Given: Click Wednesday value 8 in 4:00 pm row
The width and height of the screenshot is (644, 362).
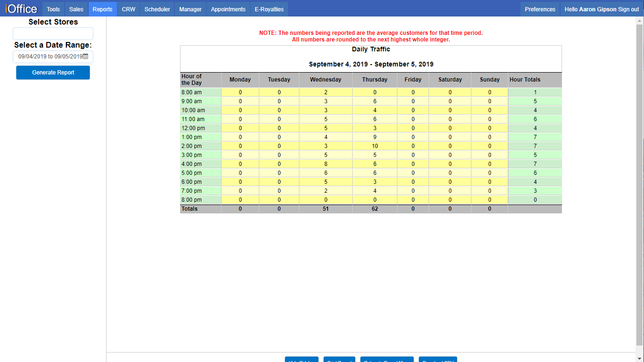Looking at the screenshot, I should coord(326,164).
